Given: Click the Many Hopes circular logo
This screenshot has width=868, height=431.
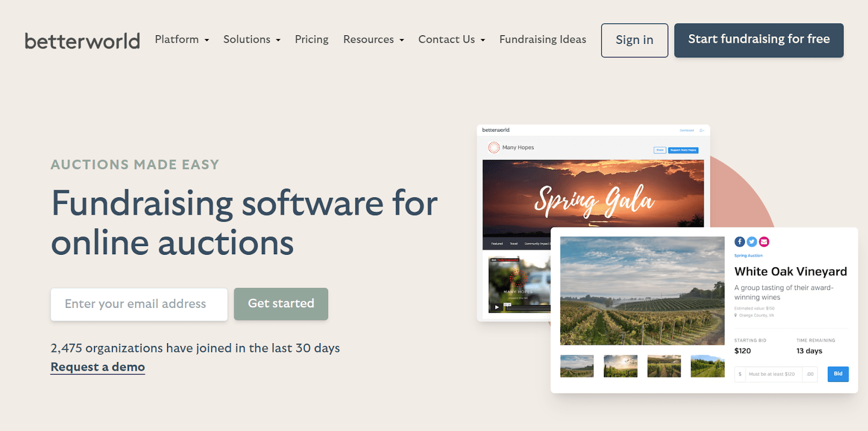Looking at the screenshot, I should (494, 147).
